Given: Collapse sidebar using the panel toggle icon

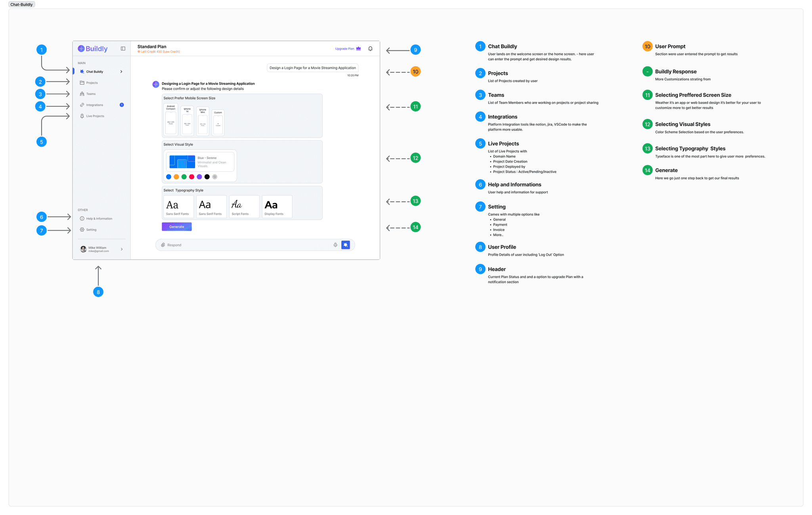Looking at the screenshot, I should point(123,49).
